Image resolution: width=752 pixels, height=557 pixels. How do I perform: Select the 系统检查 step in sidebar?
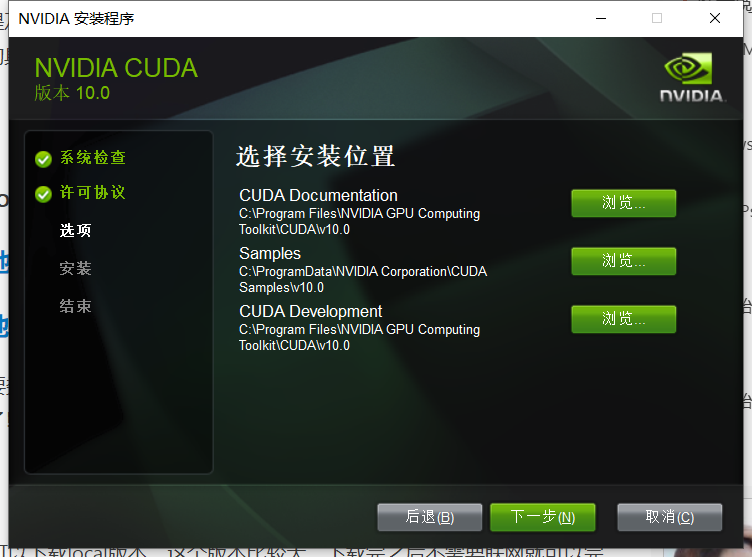93,158
